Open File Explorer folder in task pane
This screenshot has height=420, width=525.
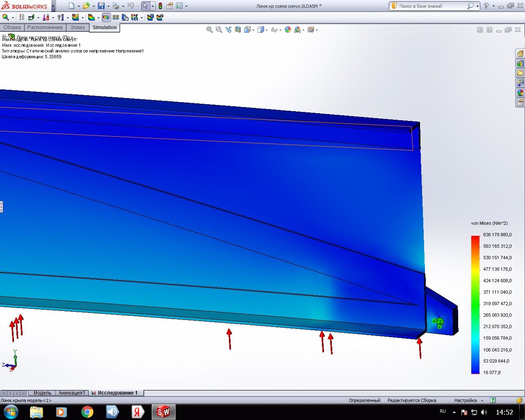520,73
